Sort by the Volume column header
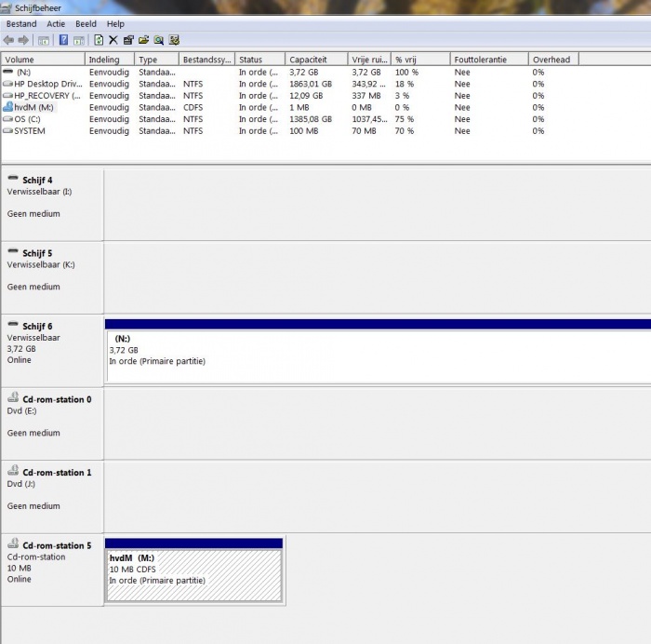The width and height of the screenshot is (651, 644). click(x=43, y=60)
